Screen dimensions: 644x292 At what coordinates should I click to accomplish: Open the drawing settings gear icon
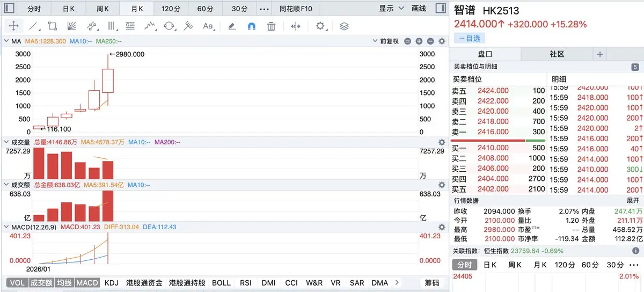320,26
